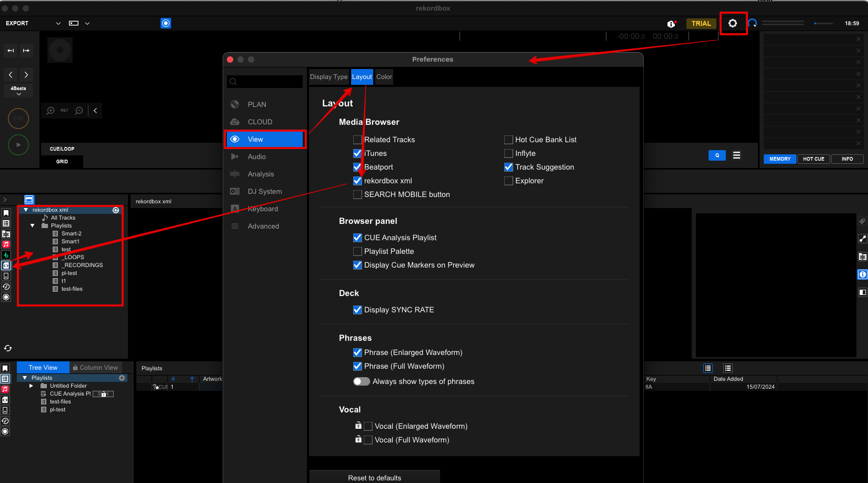Select the atom-folder icon in the media browser sidebar
Viewport: 868px width, 483px height.
click(x=6, y=234)
